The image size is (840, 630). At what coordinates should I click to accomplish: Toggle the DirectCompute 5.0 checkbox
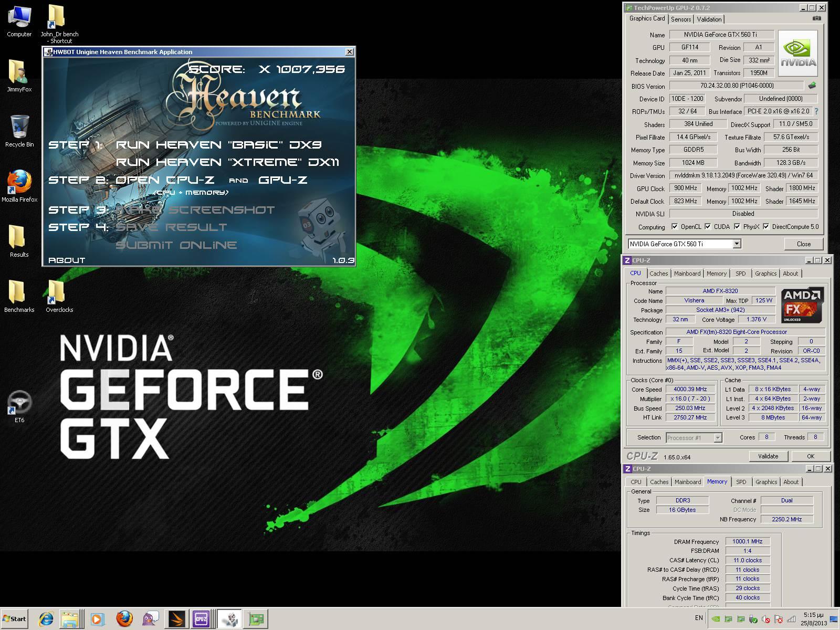pos(766,227)
